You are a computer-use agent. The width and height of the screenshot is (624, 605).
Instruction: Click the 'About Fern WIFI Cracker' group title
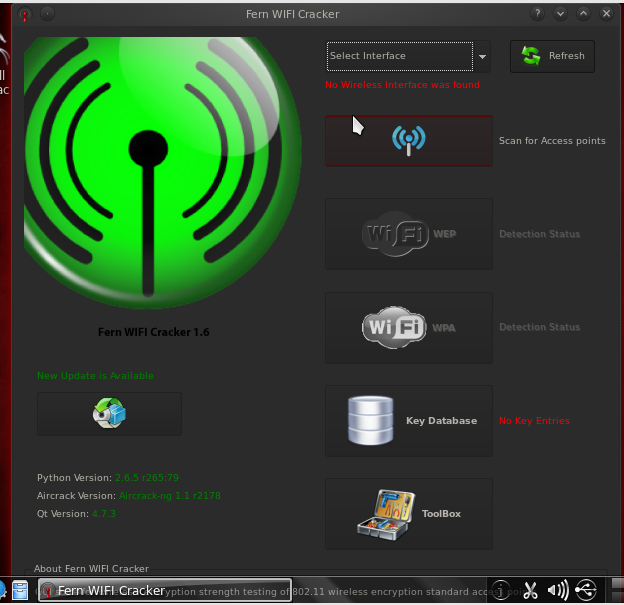(x=92, y=568)
